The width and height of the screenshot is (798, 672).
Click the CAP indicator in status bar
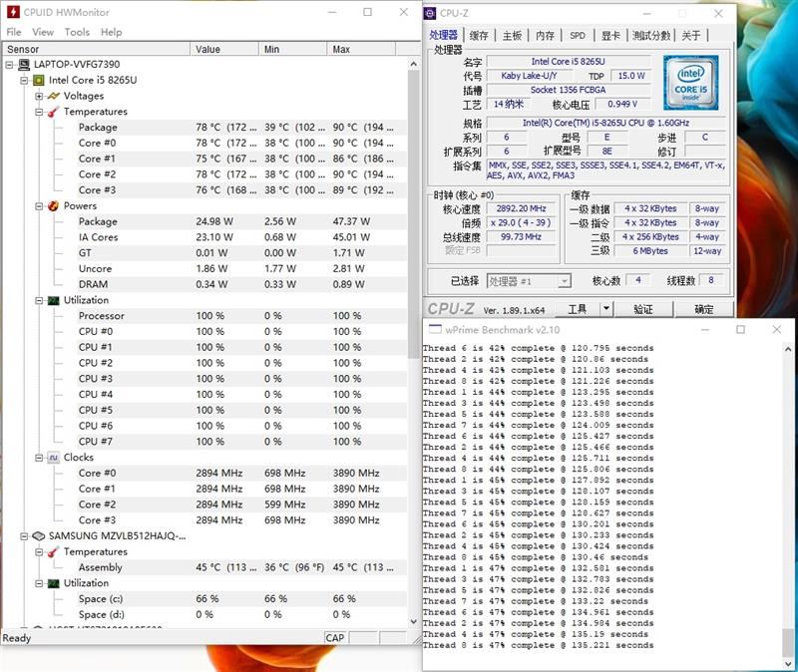(x=335, y=637)
